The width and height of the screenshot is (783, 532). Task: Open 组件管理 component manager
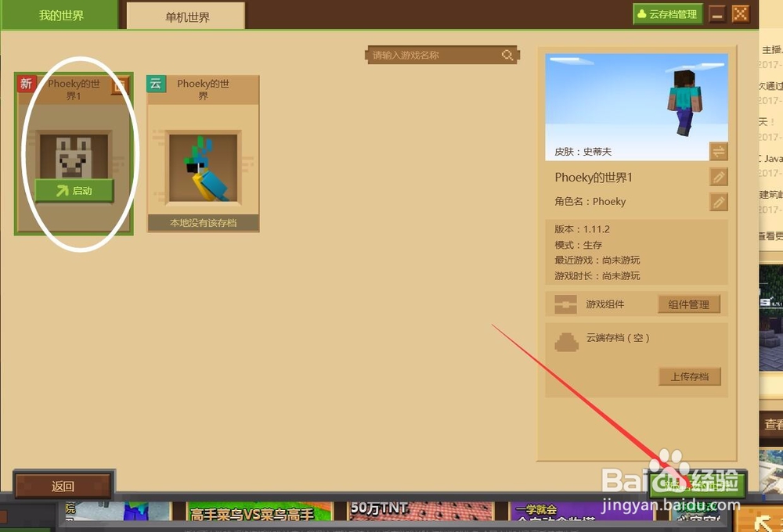click(688, 304)
